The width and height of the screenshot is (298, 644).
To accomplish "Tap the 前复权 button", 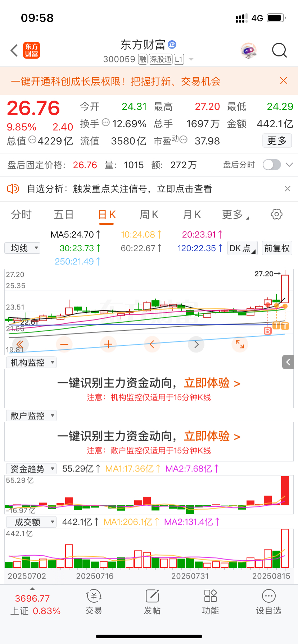I will coord(277,248).
